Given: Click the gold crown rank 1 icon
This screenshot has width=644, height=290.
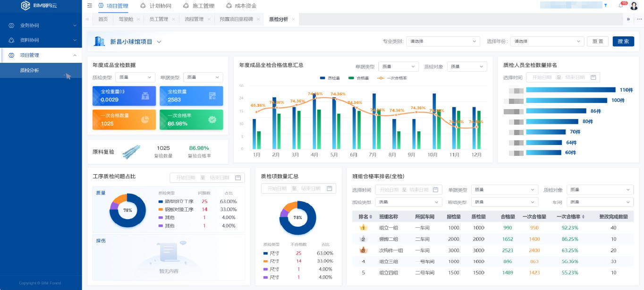Looking at the screenshot, I should (x=364, y=227).
